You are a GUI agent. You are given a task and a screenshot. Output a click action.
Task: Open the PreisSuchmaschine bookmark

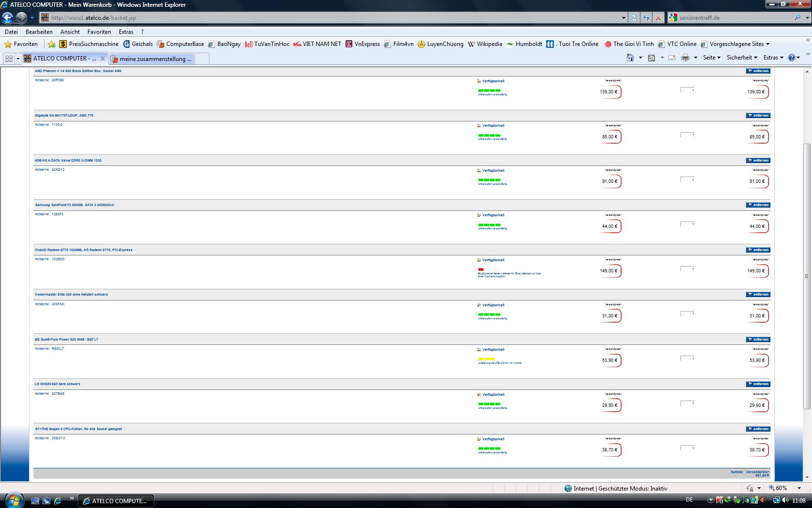point(89,44)
